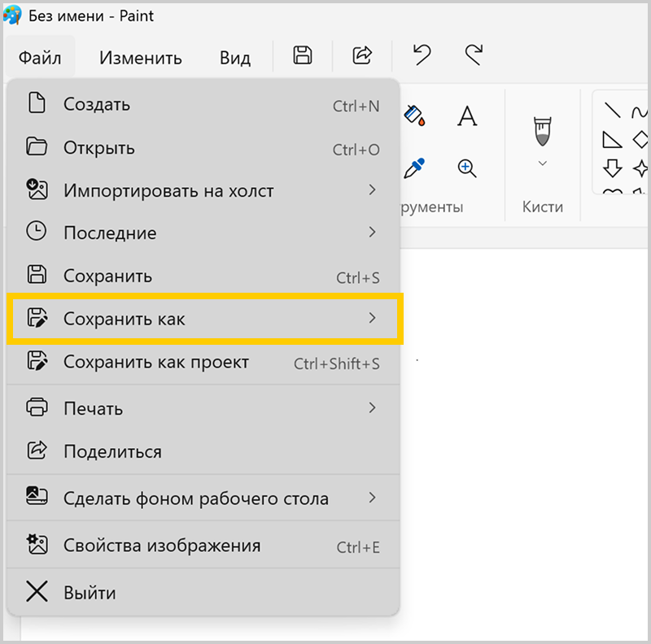The width and height of the screenshot is (651, 644).
Task: Open the Вид menu
Action: 234,58
